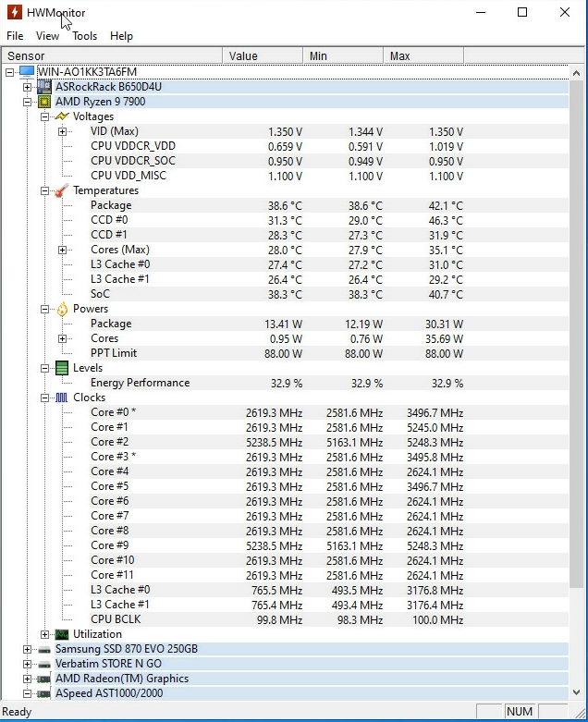Click the GPU icon for AMD Radeon(TM) Graphics
The width and height of the screenshot is (588, 722).
[x=44, y=679]
